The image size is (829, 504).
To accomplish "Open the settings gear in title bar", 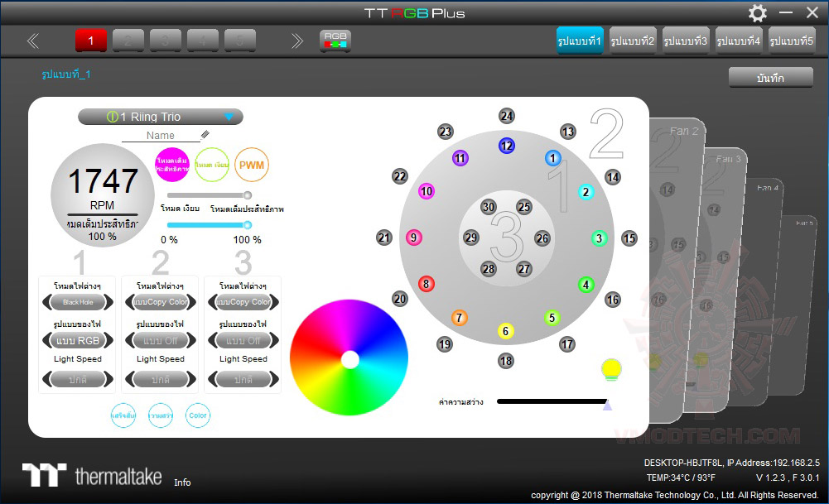I will click(x=757, y=13).
